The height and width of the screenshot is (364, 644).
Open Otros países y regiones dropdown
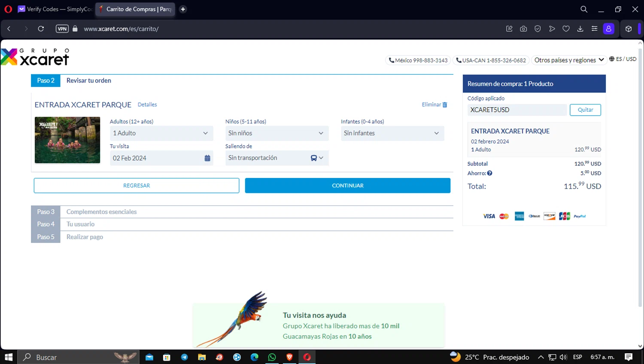click(x=569, y=60)
